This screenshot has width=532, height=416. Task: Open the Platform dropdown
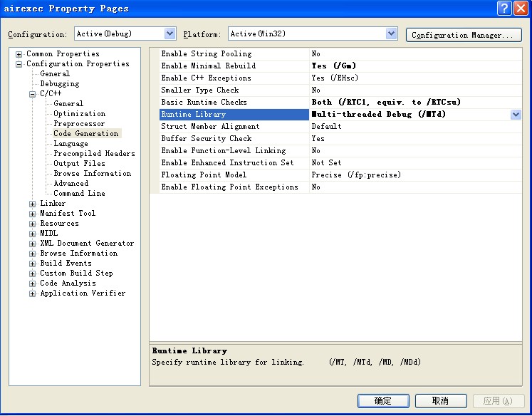click(x=391, y=33)
